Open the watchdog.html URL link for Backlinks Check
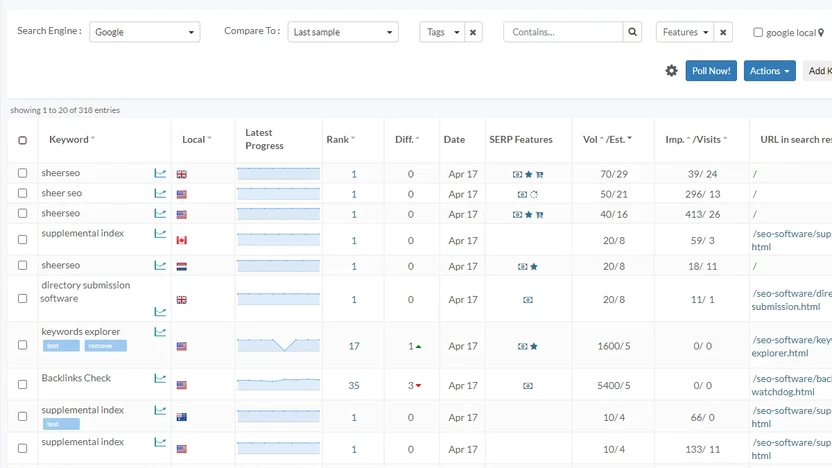The image size is (832, 468). coord(783,392)
